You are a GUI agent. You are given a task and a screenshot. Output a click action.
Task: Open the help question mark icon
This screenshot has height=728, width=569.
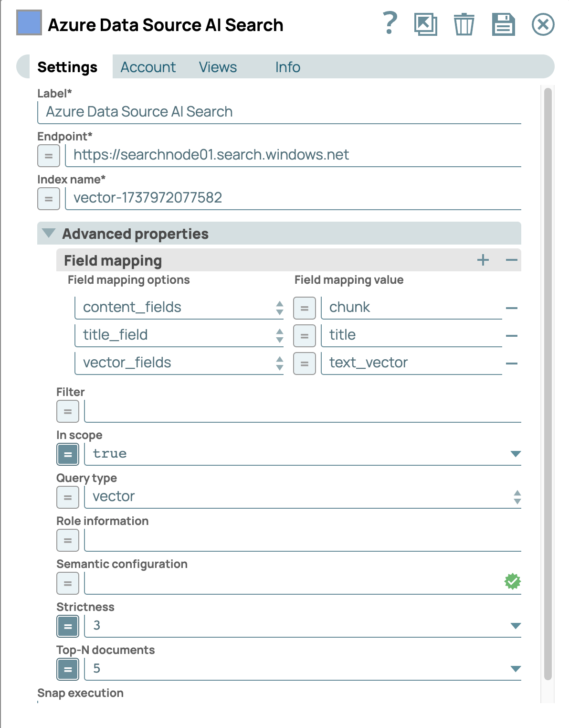point(390,23)
